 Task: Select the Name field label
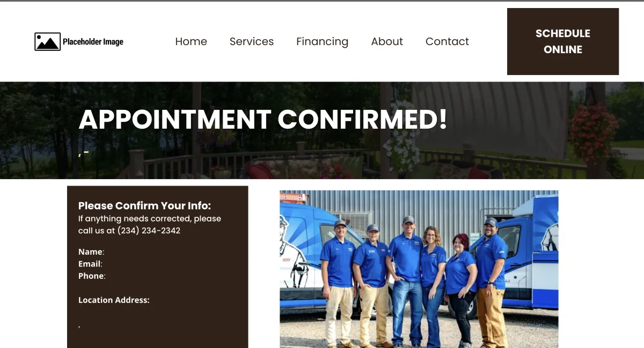click(x=90, y=251)
